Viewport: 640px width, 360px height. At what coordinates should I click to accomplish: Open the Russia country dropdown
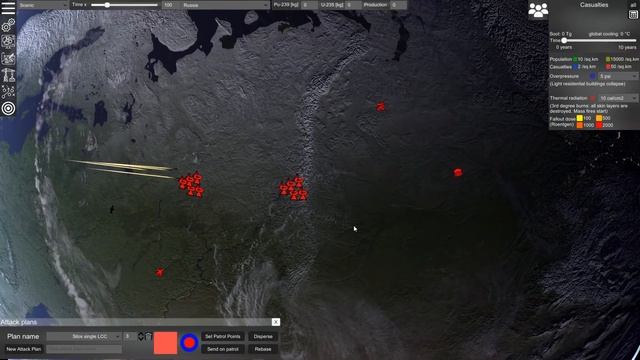(x=225, y=5)
